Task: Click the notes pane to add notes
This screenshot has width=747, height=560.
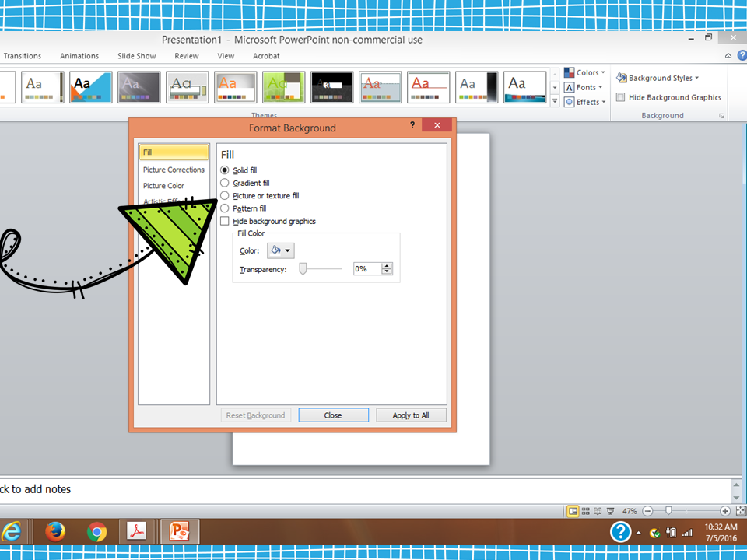Action: [x=364, y=491]
